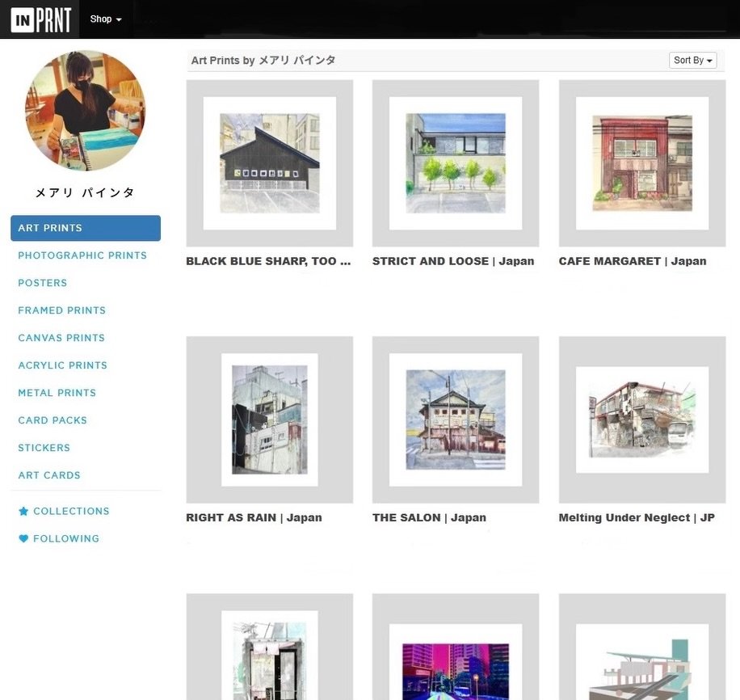This screenshot has height=700, width=740.
Task: Open the FRAMED PRINTS category
Action: [x=61, y=310]
